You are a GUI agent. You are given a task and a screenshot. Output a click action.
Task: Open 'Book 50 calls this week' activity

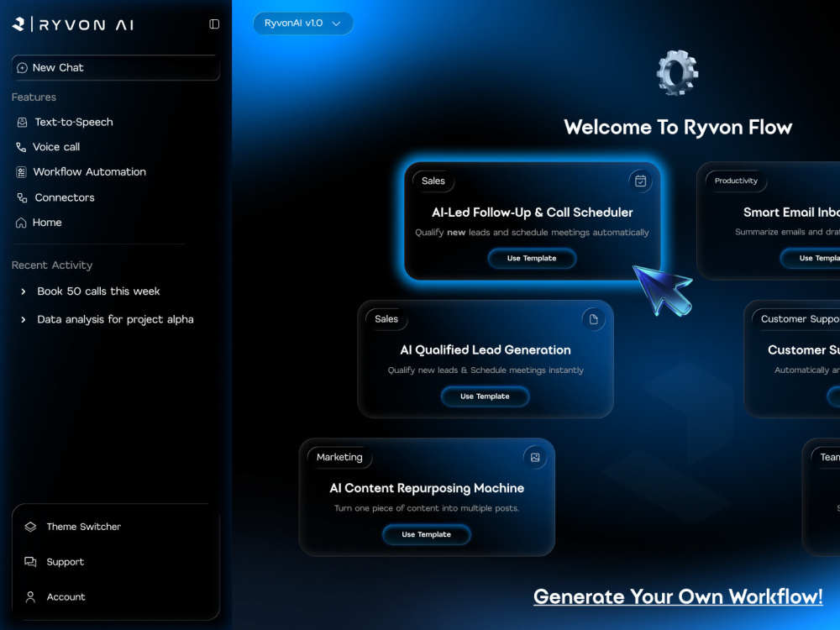coord(98,291)
